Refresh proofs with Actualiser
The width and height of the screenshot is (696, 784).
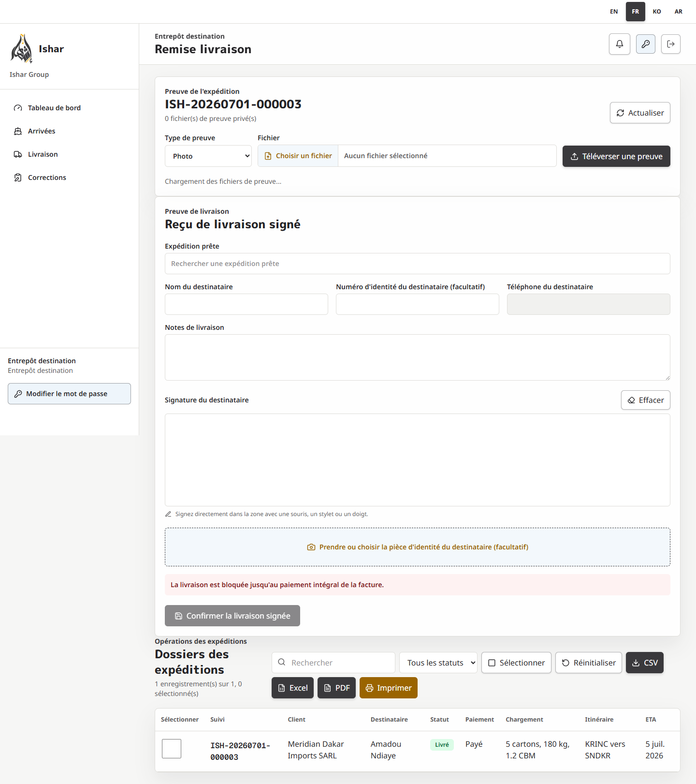click(x=640, y=113)
